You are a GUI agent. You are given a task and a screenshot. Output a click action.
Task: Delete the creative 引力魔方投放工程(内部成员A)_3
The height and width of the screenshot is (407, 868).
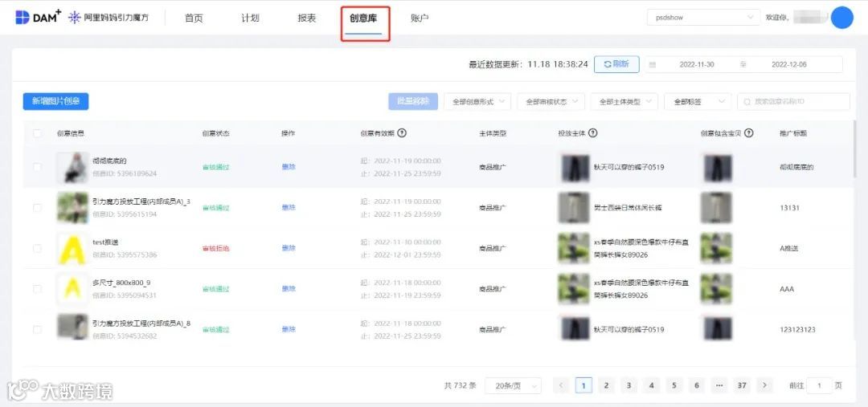289,207
